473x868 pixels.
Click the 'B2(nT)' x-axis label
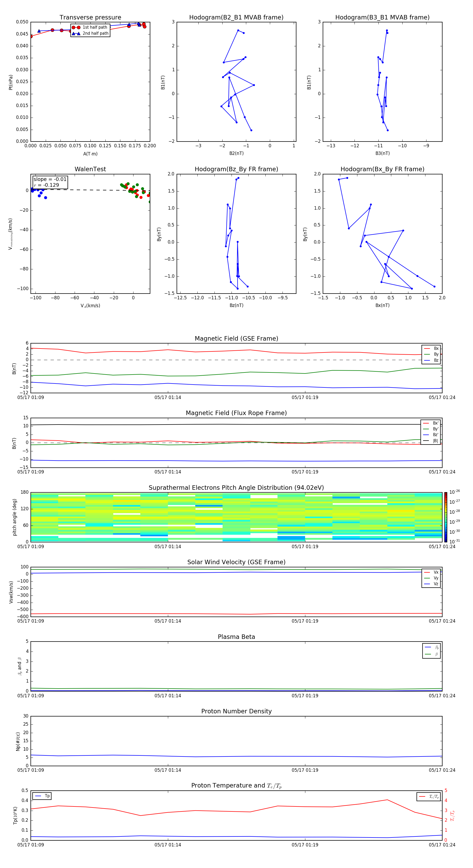coord(236,153)
